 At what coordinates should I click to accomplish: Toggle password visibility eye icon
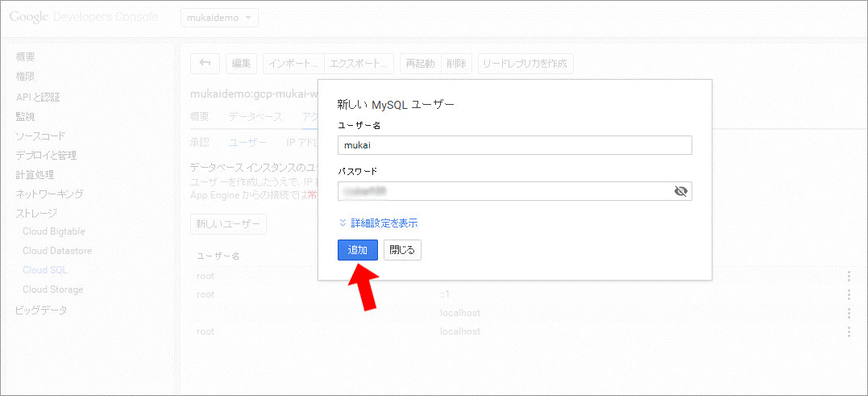click(x=681, y=191)
